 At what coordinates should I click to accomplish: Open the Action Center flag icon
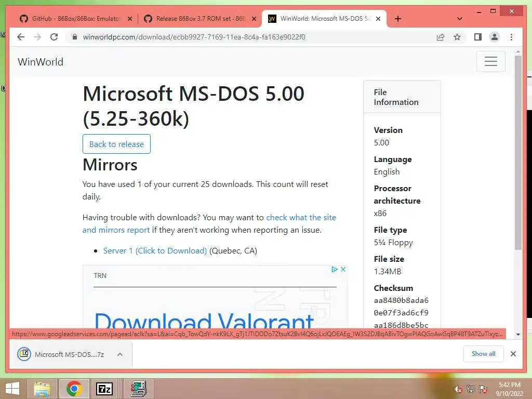(x=483, y=389)
